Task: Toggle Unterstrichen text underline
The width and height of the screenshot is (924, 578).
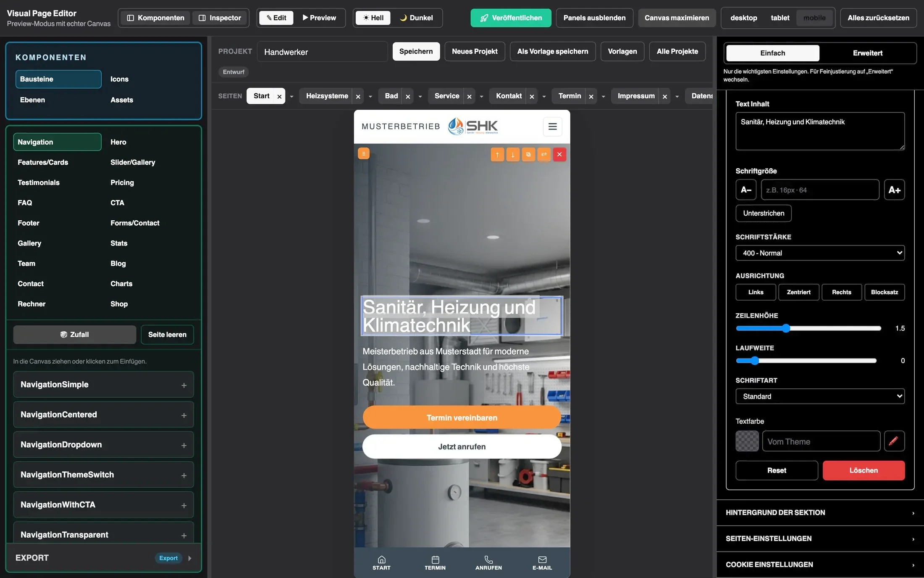Action: tap(764, 213)
